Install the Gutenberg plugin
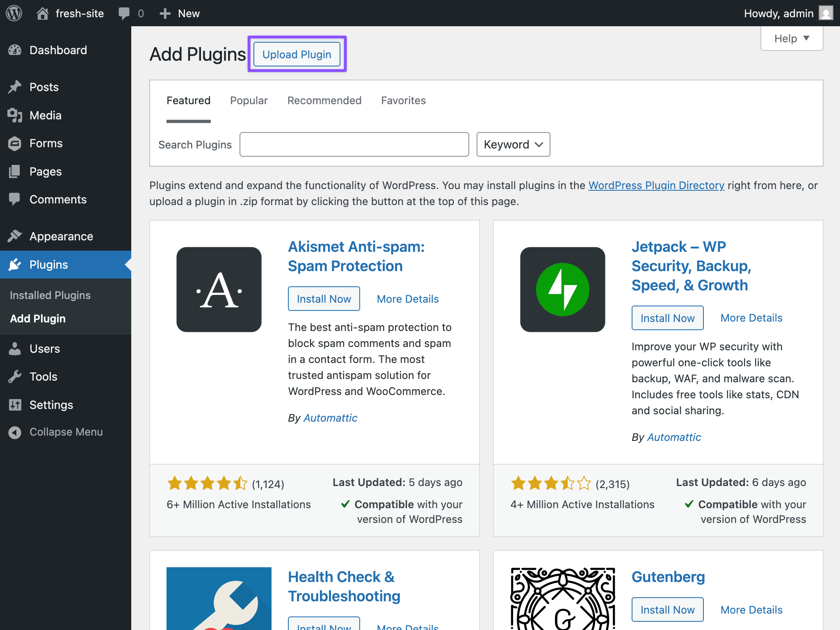The image size is (840, 630). pyautogui.click(x=668, y=610)
